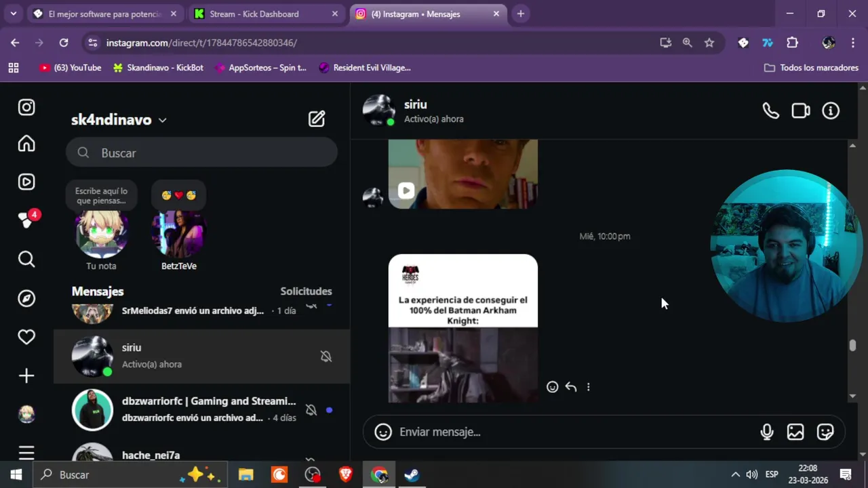Image resolution: width=868 pixels, height=488 pixels.
Task: Expand sk4ndinavo account switcher
Action: [x=119, y=120]
